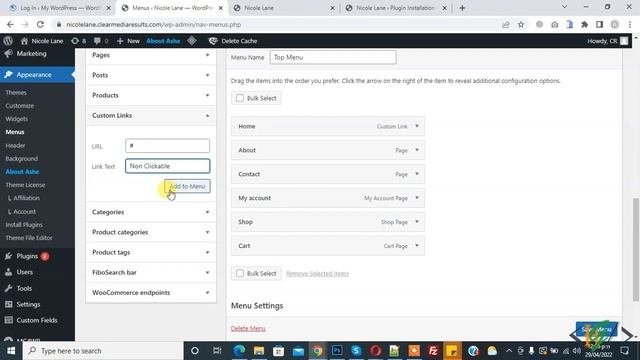Open Settings in sidebar
640x360 pixels.
coord(28,304)
